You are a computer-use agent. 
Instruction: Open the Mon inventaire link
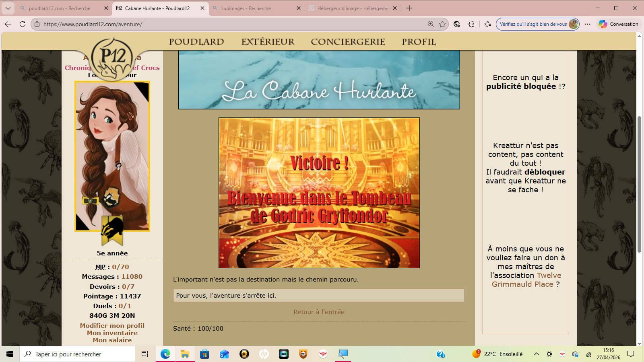click(112, 333)
